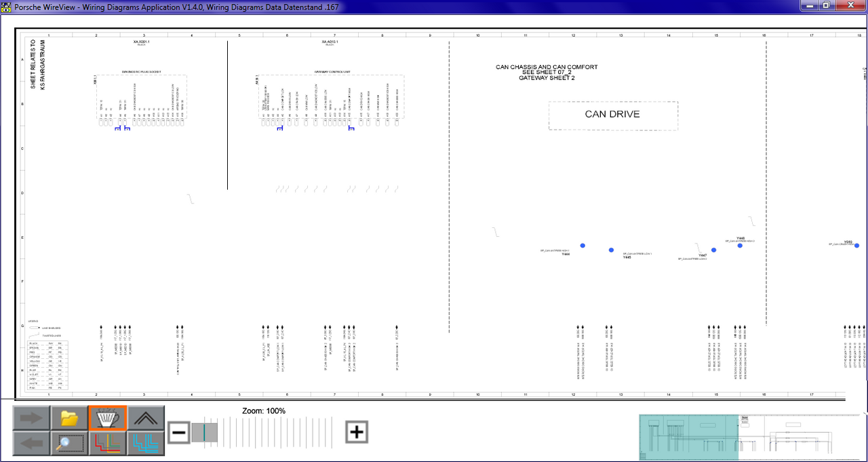Viewport: 868px width, 462px height.
Task: Click the WireView app icon in title bar
Action: pyautogui.click(x=7, y=7)
